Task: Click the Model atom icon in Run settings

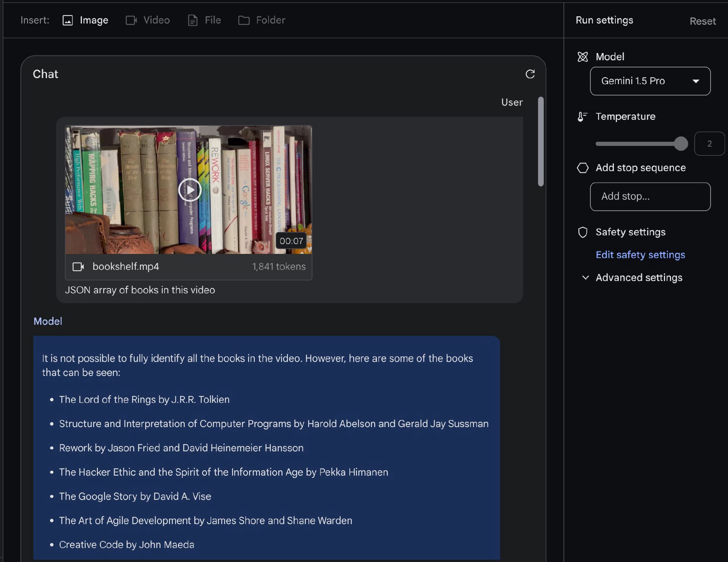Action: [x=582, y=57]
